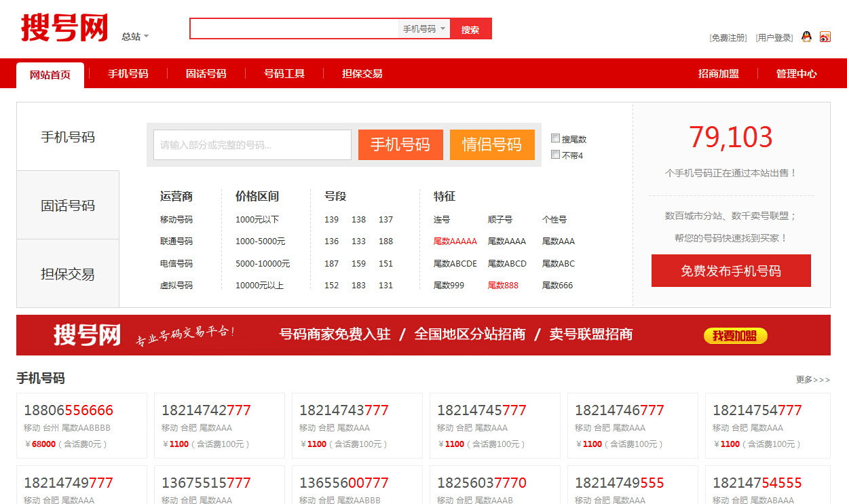The image size is (847, 504).
Task: Go to 手机号码 in the red navigation bar
Action: (128, 73)
